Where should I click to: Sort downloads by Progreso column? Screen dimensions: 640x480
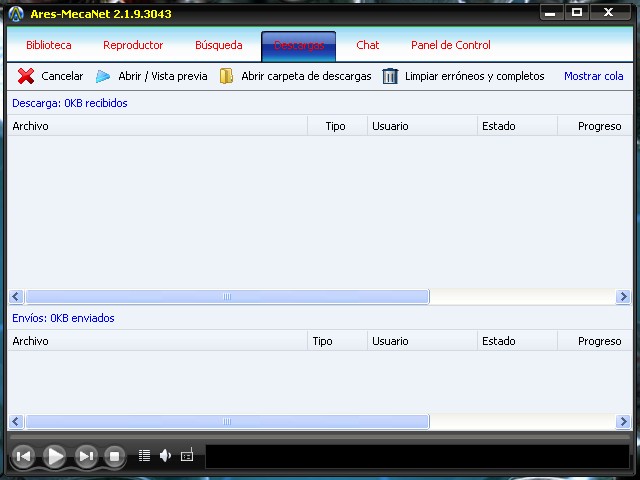595,126
